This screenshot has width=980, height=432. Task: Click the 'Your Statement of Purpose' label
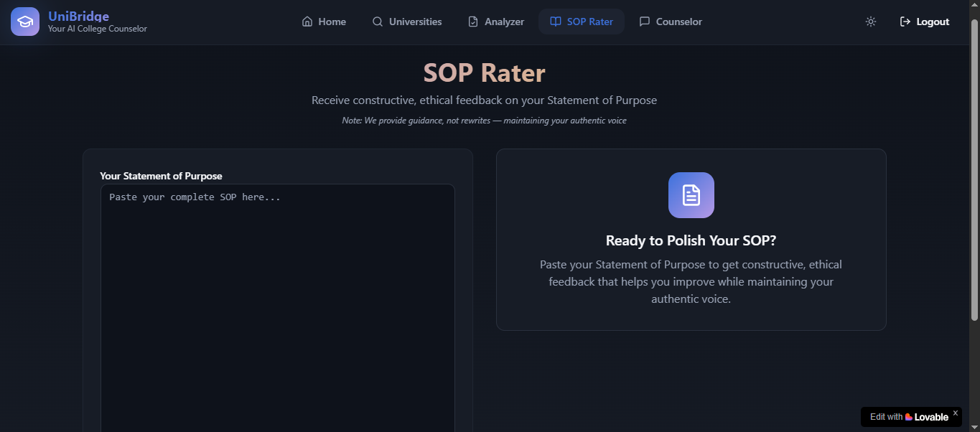coord(161,176)
